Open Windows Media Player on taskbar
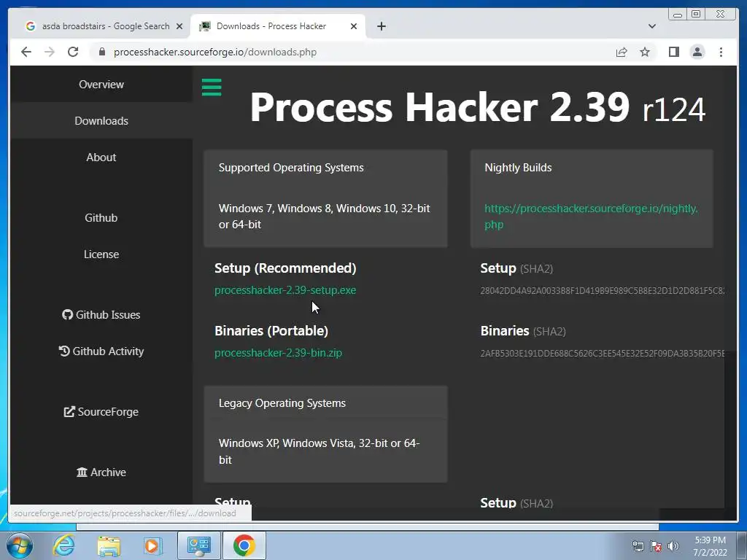Viewport: 747px width, 560px height. (153, 545)
